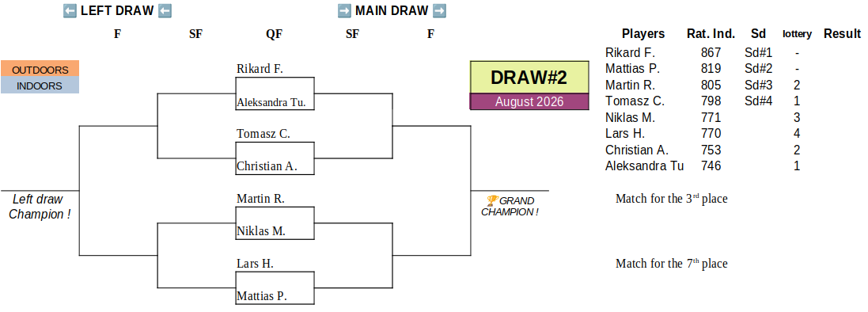Select the August 2026 date cell
This screenshot has width=868, height=312.
[529, 101]
